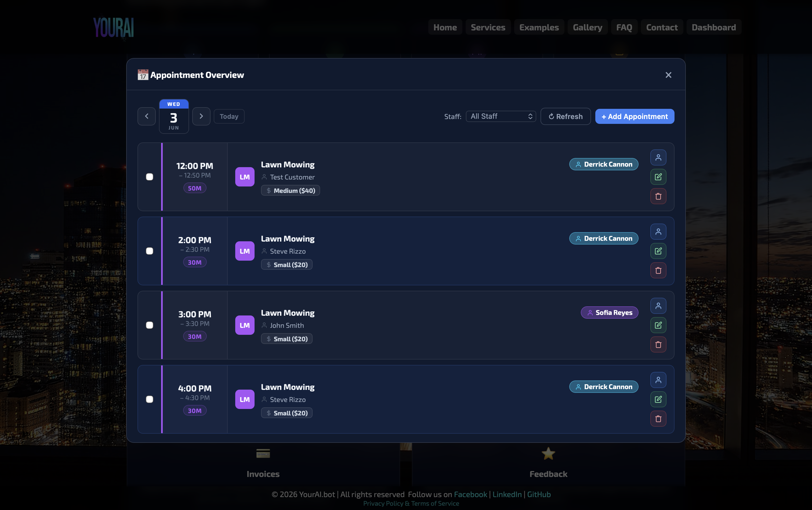
Task: Click the Appointment Overview calendar icon
Action: [x=143, y=74]
